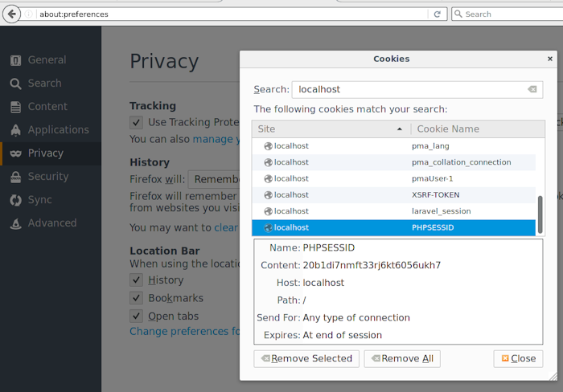Click the globe icon beside the XSRF-TOKEN cookie

(269, 195)
